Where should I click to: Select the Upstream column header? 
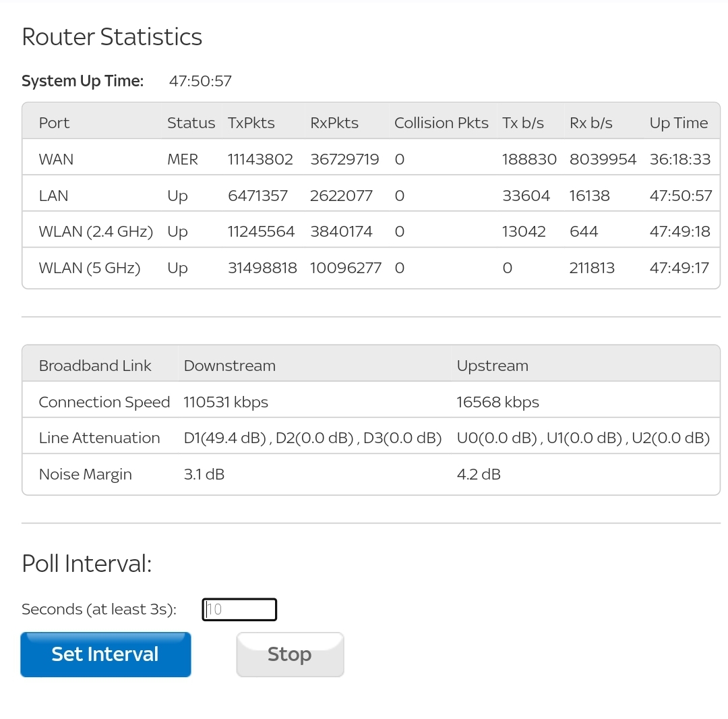coord(492,366)
